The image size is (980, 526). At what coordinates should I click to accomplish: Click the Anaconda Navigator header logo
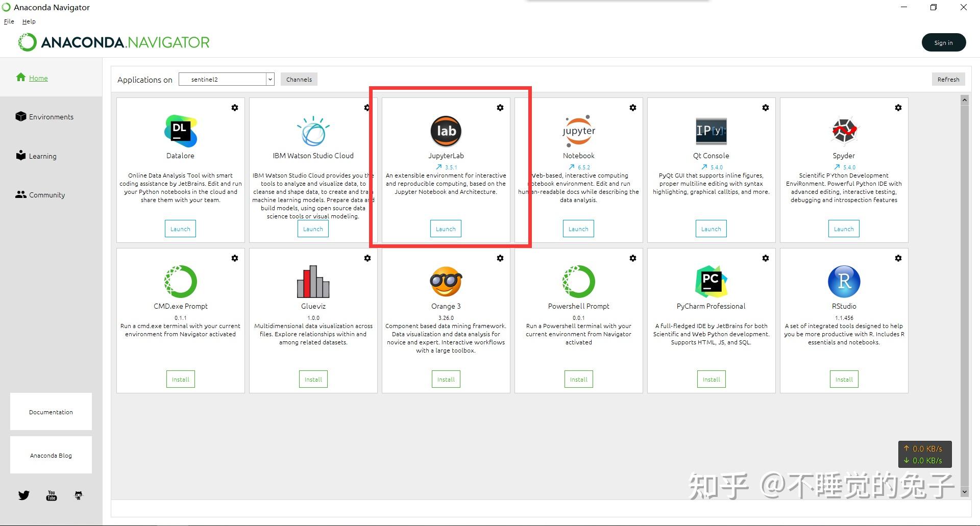(x=114, y=42)
